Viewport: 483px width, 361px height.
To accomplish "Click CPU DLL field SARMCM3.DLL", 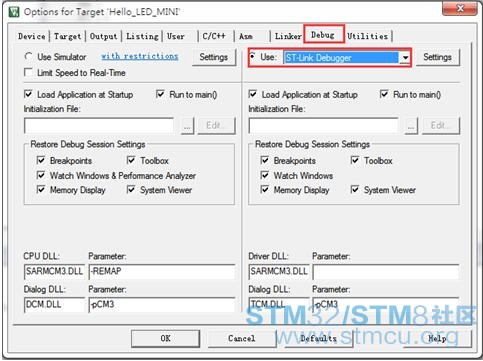I will [x=54, y=272].
